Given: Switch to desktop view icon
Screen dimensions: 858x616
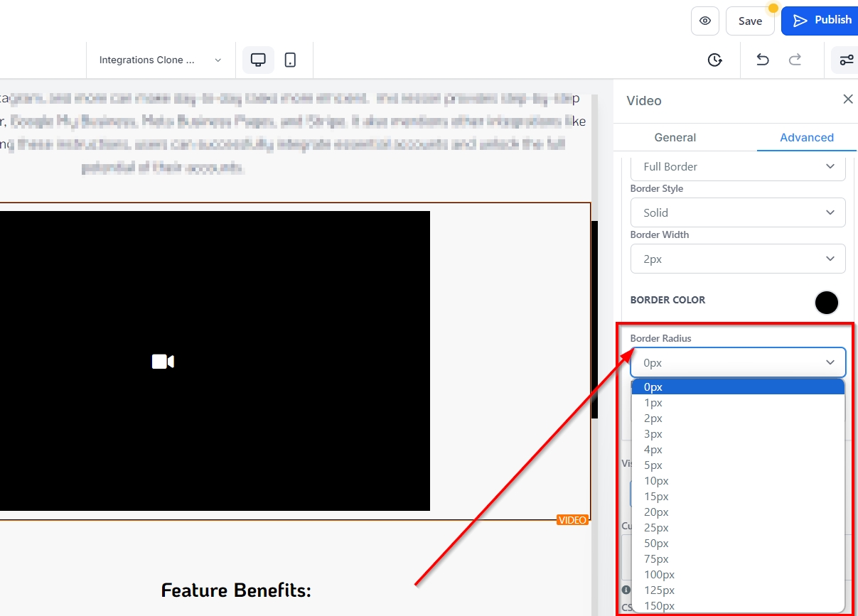Looking at the screenshot, I should (258, 60).
